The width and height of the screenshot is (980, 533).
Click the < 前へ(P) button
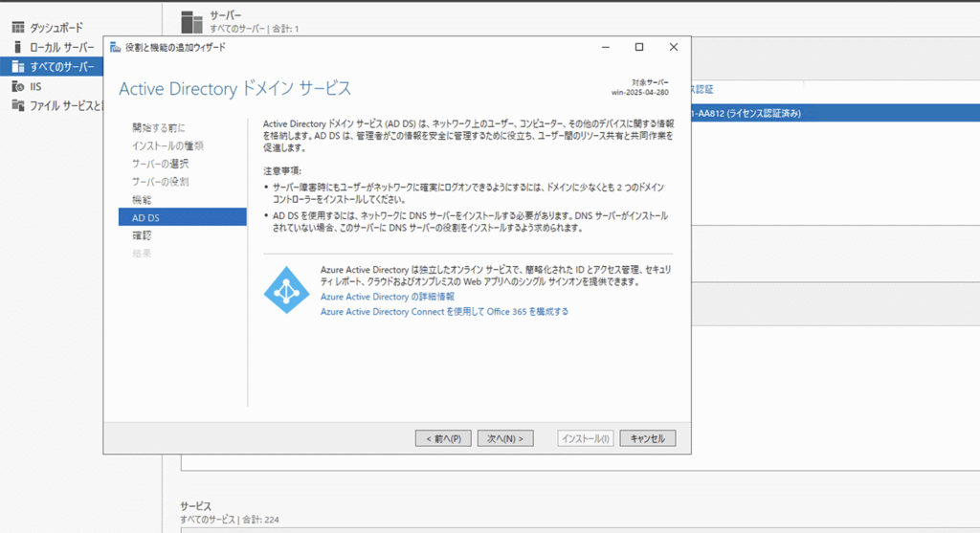coord(443,438)
